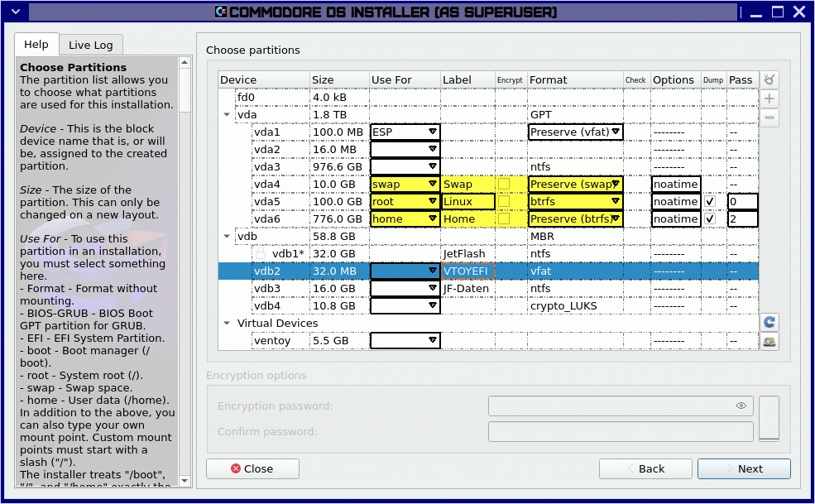Refresh the partition list with the reload icon
Screen dimensions: 815x504
coord(769,322)
